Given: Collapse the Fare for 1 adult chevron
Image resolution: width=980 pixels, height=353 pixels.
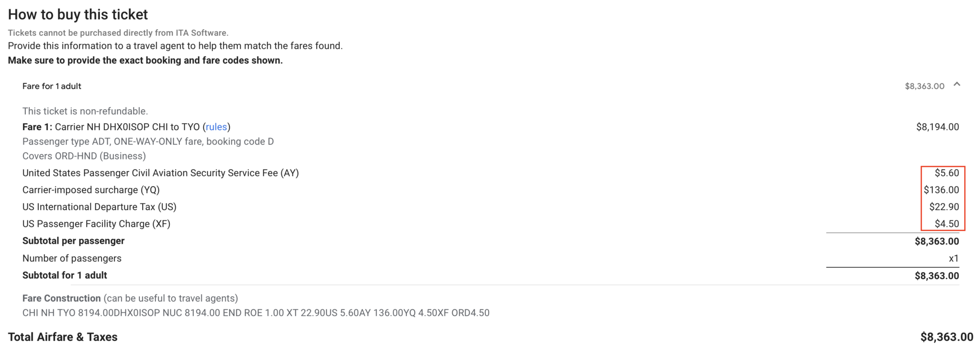Looking at the screenshot, I should click(957, 85).
